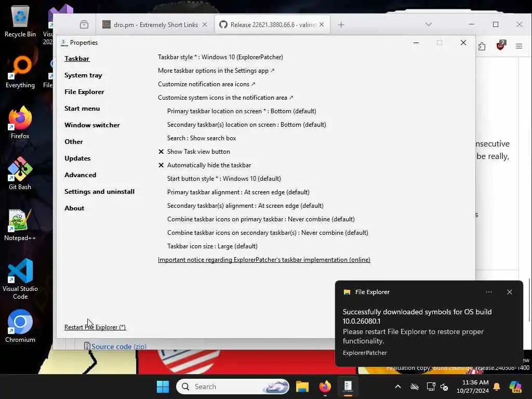The width and height of the screenshot is (532, 399).
Task: Change Combine icons on primary taskbar
Action: [261, 219]
